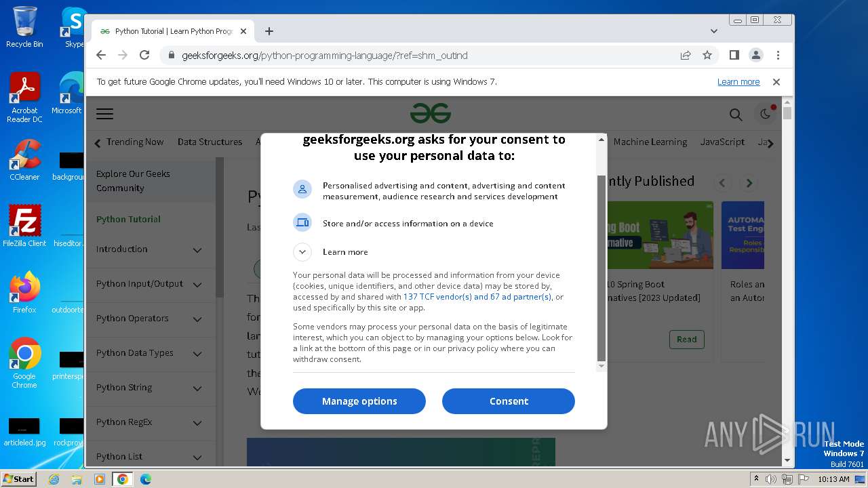Open the tab search dropdown arrow

pos(714,31)
